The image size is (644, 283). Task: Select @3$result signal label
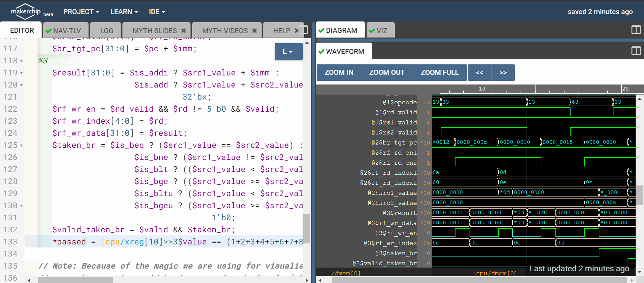[x=400, y=213]
